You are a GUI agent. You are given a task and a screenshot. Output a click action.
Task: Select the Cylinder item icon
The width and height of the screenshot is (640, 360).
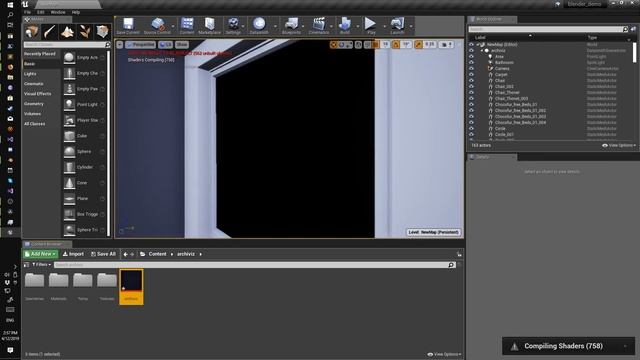click(x=69, y=167)
